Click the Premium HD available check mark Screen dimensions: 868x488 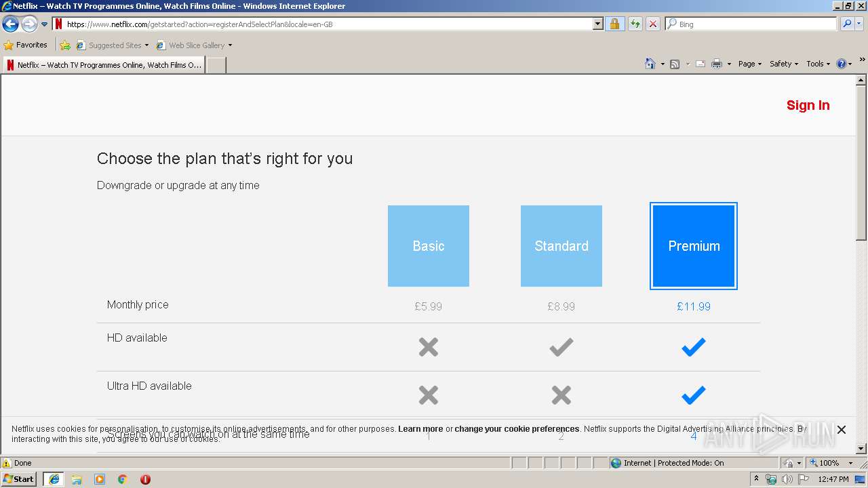point(694,347)
